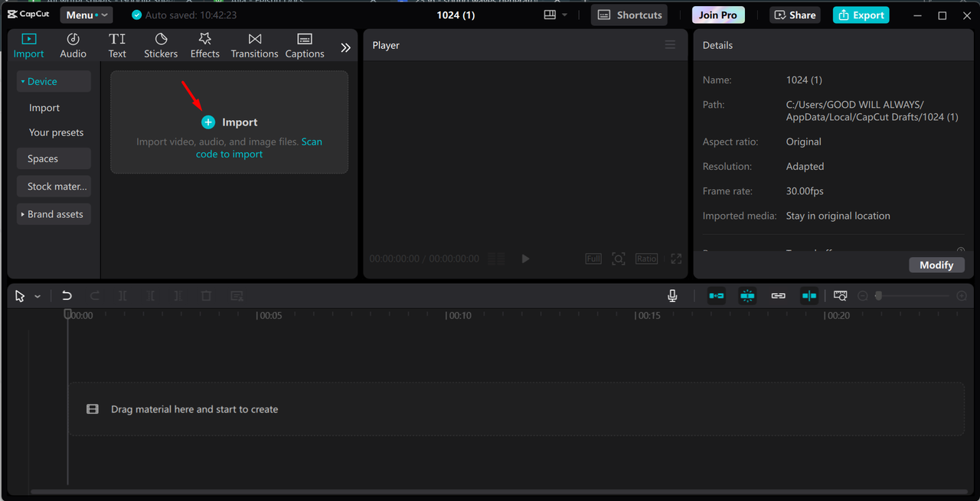Zoom out the timeline with minus icon

863,296
